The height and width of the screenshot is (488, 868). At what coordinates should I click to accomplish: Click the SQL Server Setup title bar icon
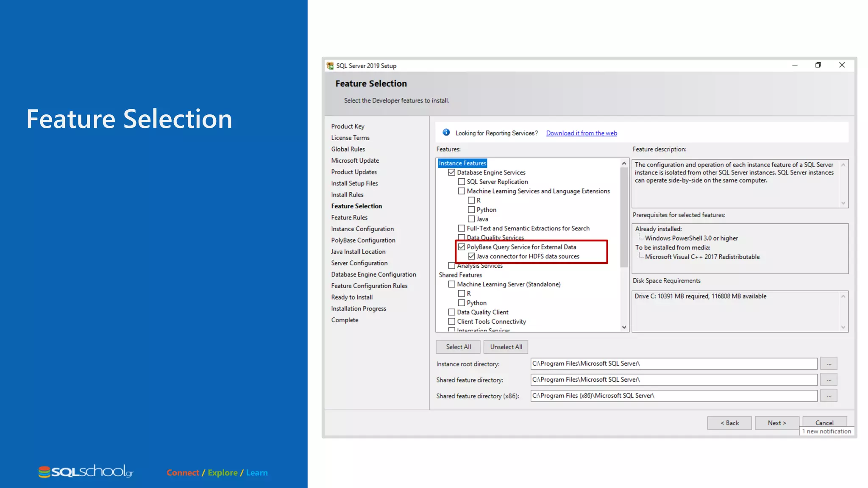(330, 66)
